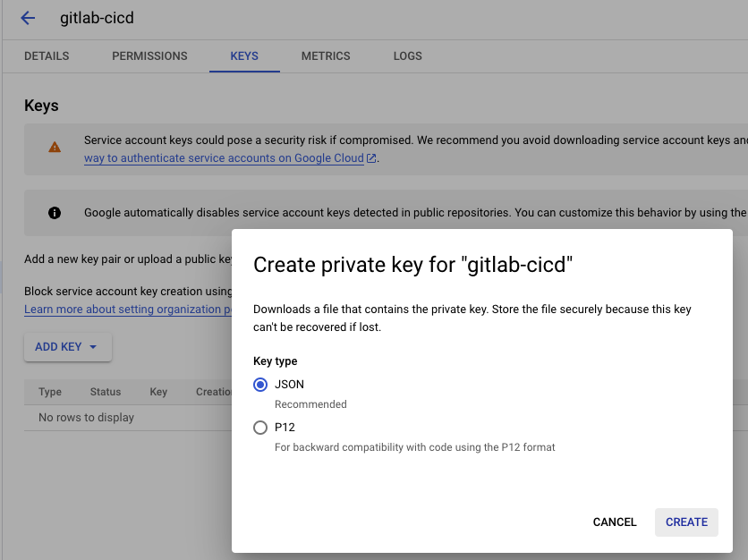Click the 'Keys' section heading
This screenshot has height=560, width=748.
pyautogui.click(x=41, y=106)
